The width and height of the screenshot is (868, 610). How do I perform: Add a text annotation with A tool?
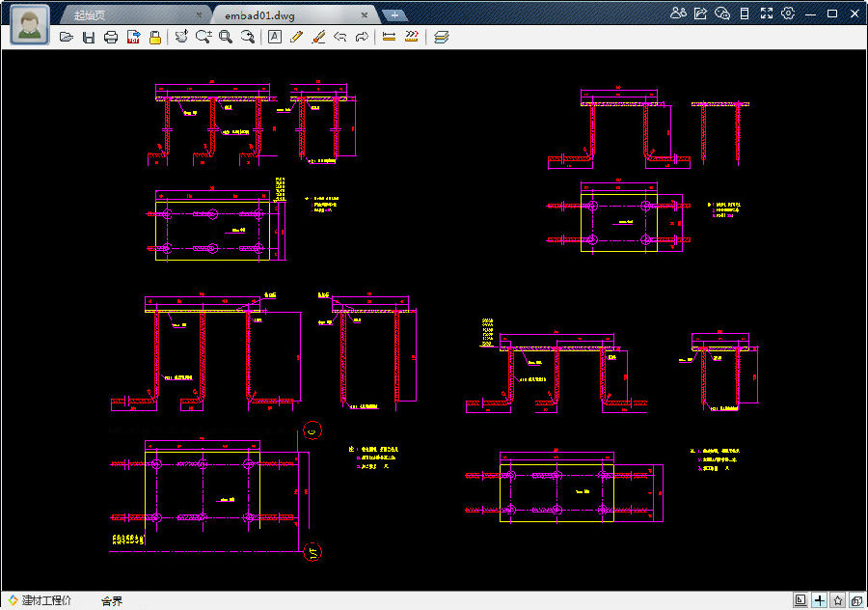275,37
